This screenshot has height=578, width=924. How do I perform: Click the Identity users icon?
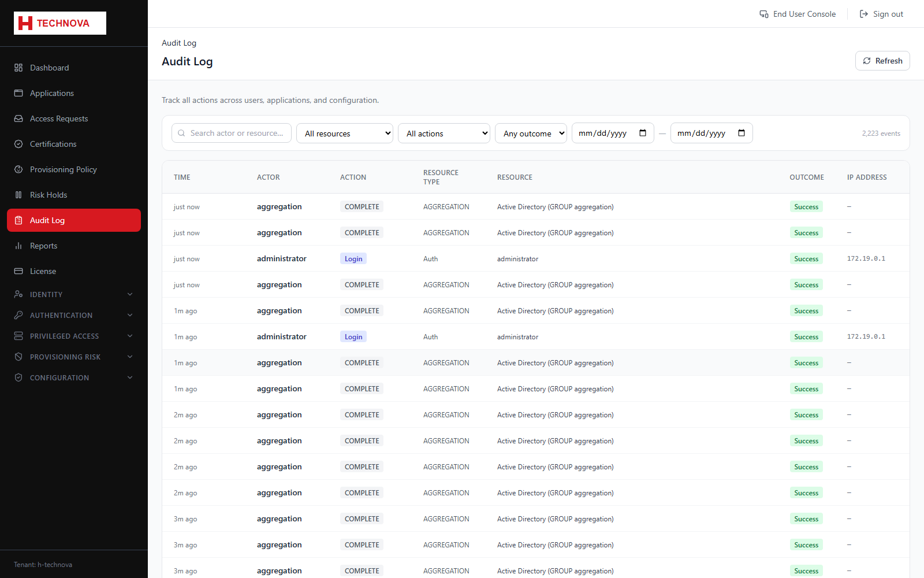pos(18,294)
